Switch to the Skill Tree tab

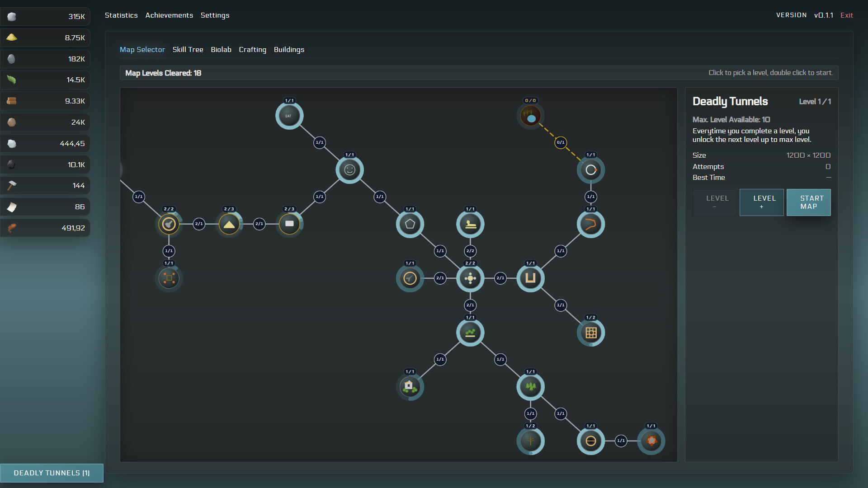pyautogui.click(x=188, y=49)
